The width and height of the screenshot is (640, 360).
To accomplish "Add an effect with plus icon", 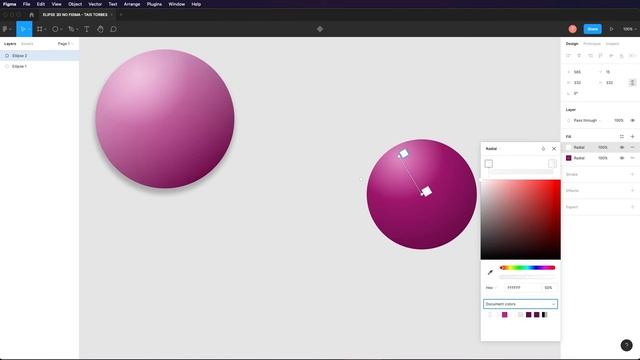I will [632, 191].
